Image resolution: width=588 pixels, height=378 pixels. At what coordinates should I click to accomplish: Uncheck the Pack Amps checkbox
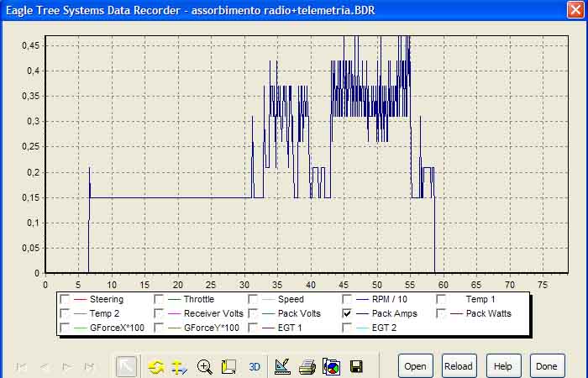[348, 313]
